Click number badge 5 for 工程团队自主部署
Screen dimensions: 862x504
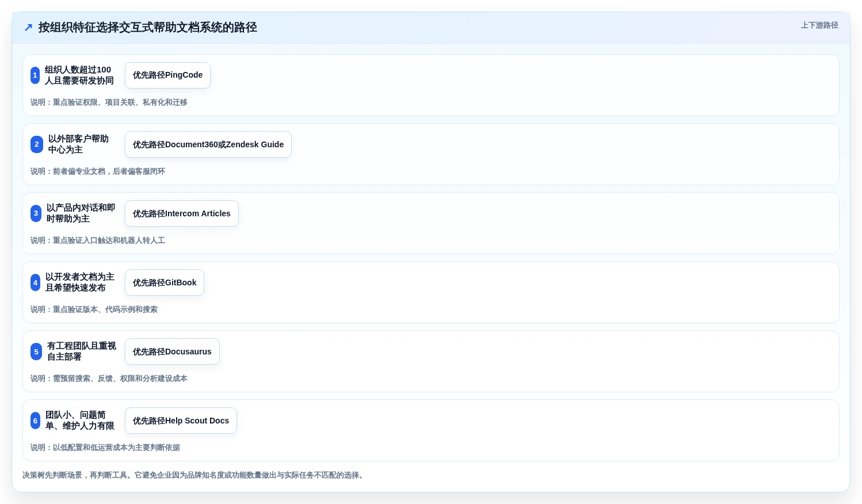click(x=36, y=352)
